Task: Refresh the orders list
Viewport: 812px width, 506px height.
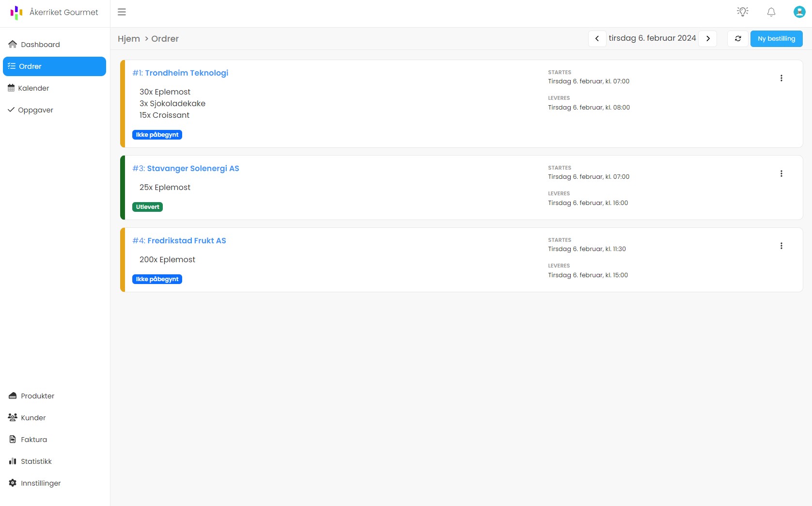Action: click(x=737, y=39)
